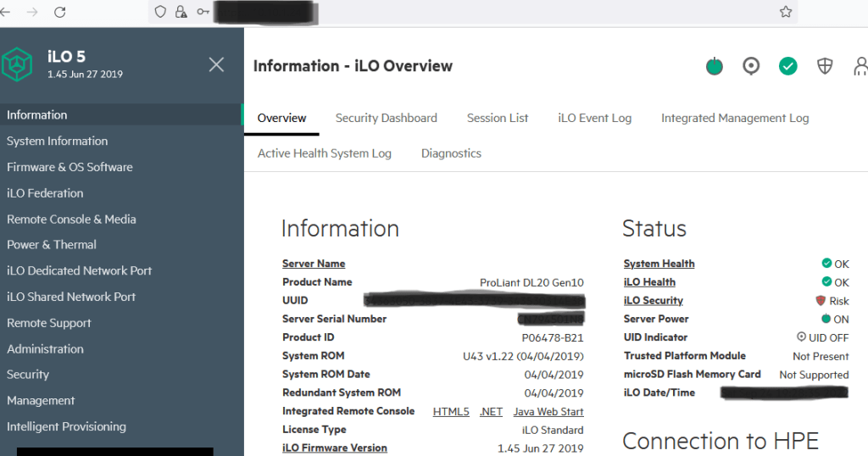868x456 pixels.
Task: Open Remote Console & Media in sidebar
Action: point(71,220)
